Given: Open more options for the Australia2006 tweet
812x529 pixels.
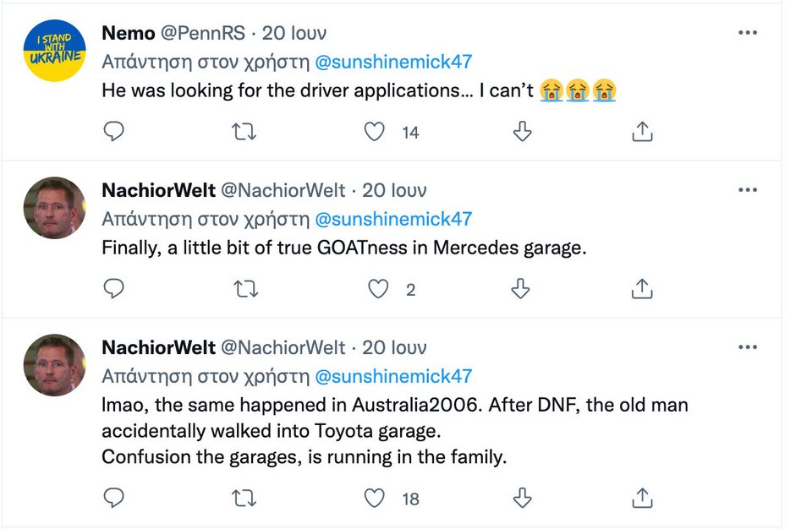Looking at the screenshot, I should tap(748, 347).
